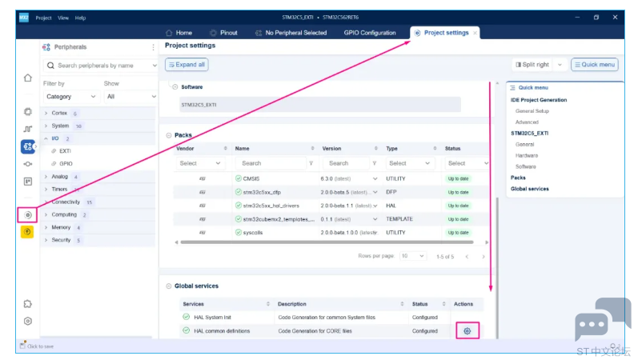Click the Packs table horizontal scrollbar
This screenshot has height=364, width=638.
coord(327,242)
